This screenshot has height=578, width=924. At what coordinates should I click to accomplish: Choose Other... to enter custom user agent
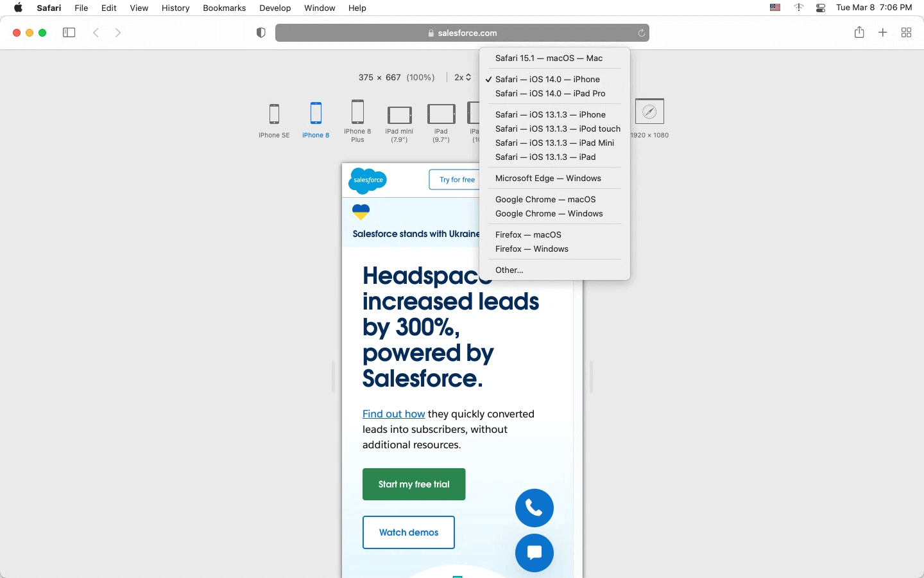[x=509, y=270]
